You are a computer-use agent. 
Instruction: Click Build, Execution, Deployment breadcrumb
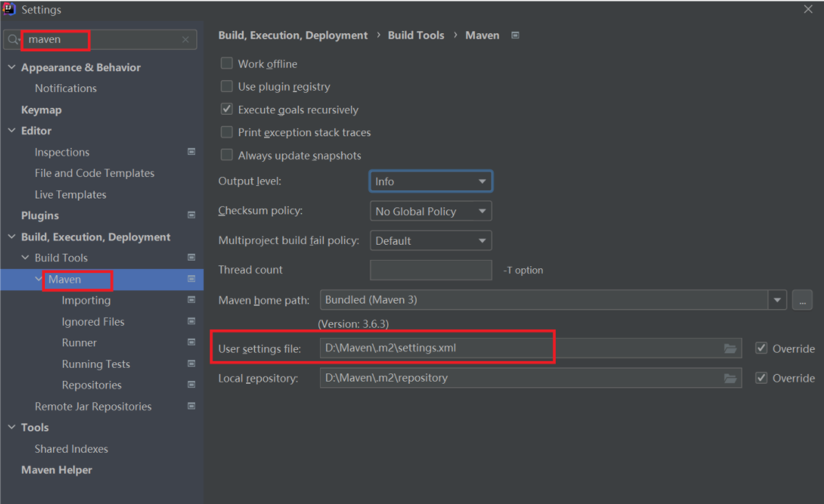pyautogui.click(x=292, y=35)
